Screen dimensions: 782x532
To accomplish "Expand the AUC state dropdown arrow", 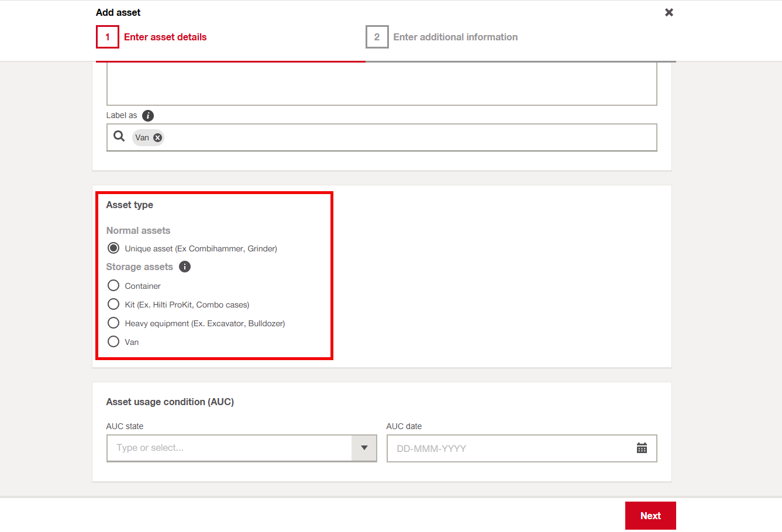I will click(364, 448).
